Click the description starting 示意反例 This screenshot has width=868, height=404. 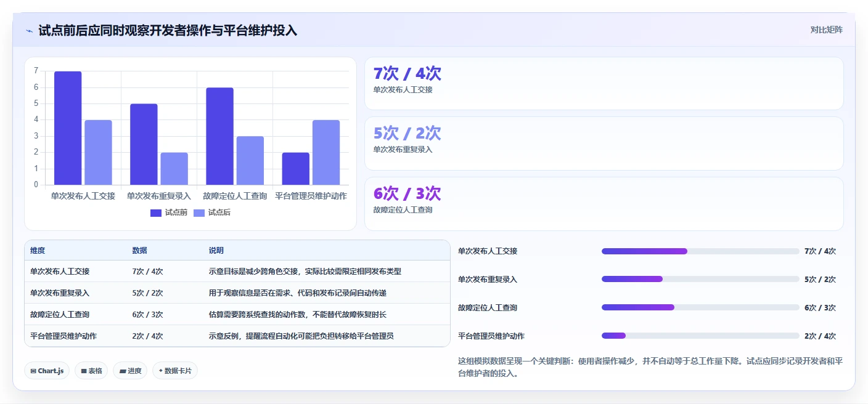(301, 336)
